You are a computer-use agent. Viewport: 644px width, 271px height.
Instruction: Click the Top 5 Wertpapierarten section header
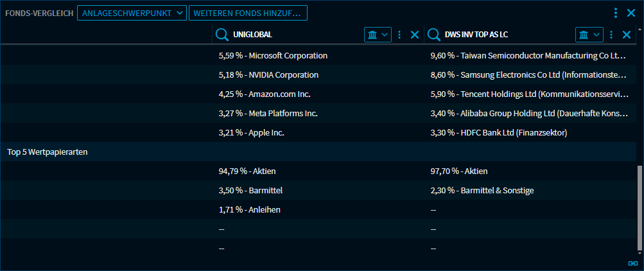(x=48, y=152)
